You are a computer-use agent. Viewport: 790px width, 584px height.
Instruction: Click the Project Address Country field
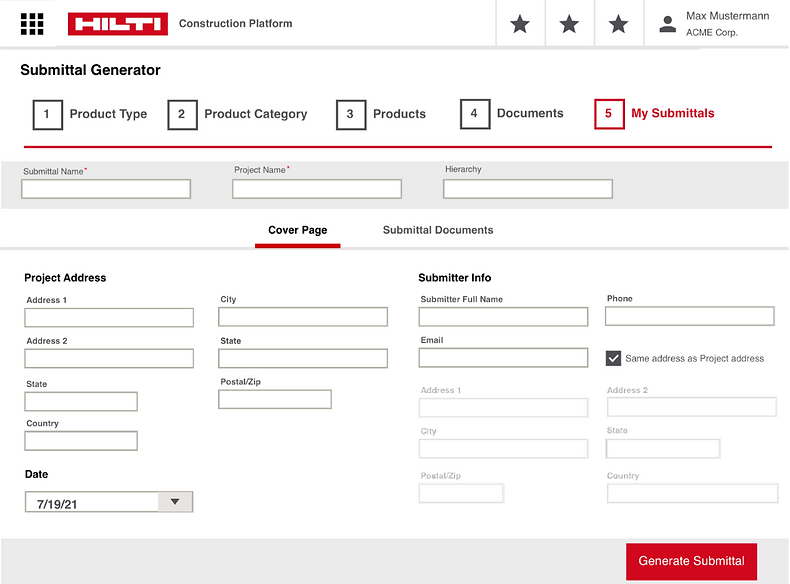coord(81,441)
